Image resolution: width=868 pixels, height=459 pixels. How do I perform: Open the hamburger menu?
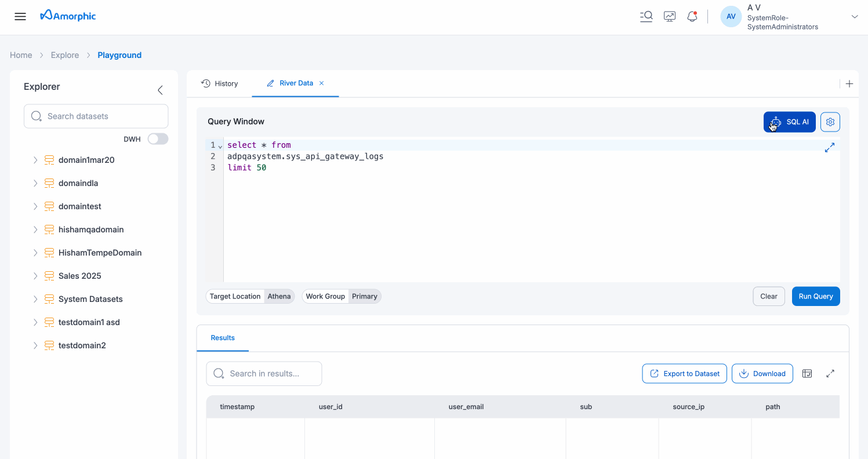click(20, 16)
